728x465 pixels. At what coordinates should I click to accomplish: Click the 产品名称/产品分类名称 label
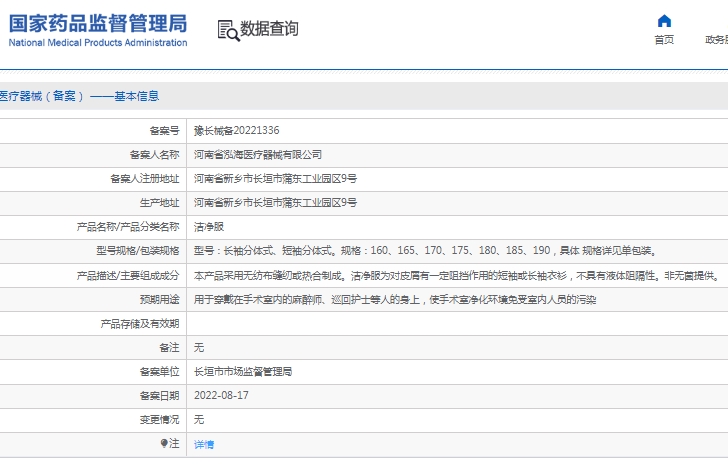pos(128,227)
